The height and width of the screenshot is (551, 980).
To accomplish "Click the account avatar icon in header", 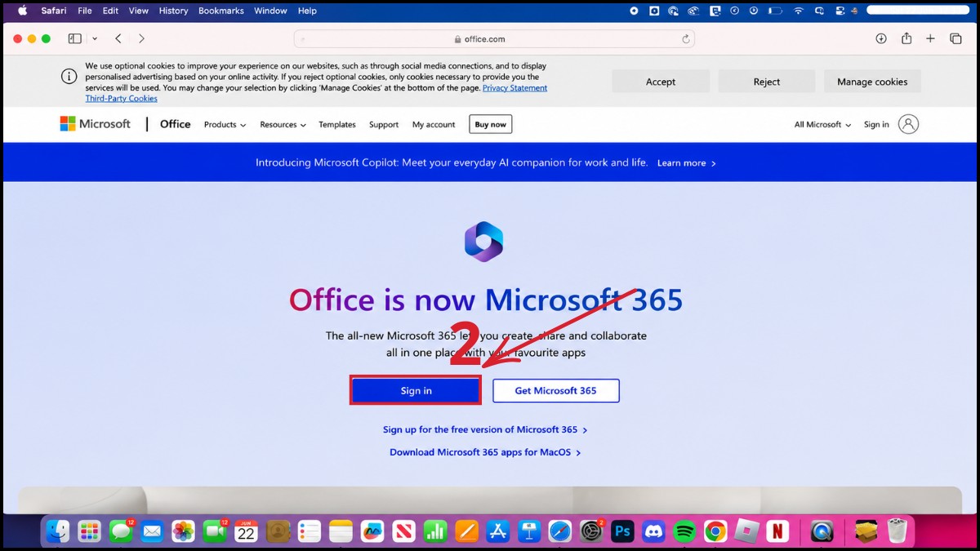I will point(908,124).
